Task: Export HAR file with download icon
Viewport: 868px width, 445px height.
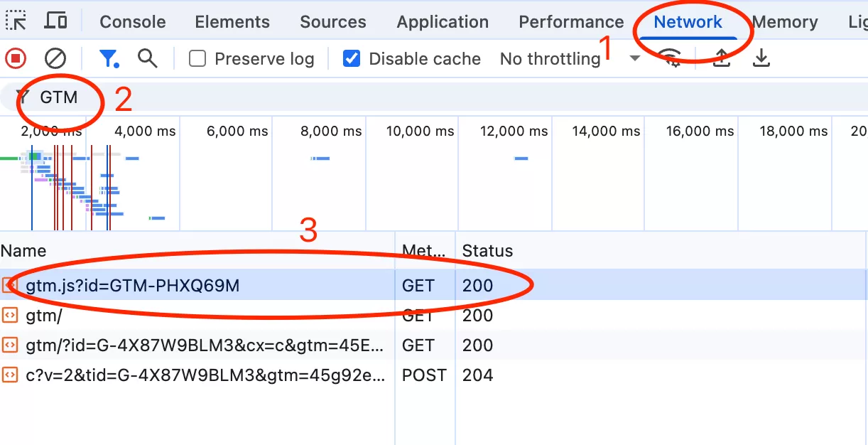Action: (761, 58)
